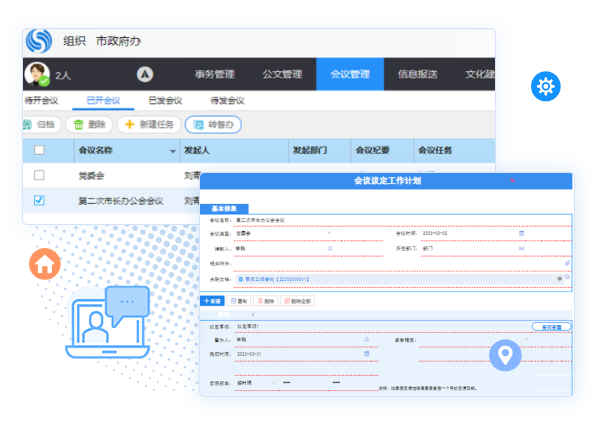
Task: Click the 复制 button in dialog
Action: [x=239, y=301]
